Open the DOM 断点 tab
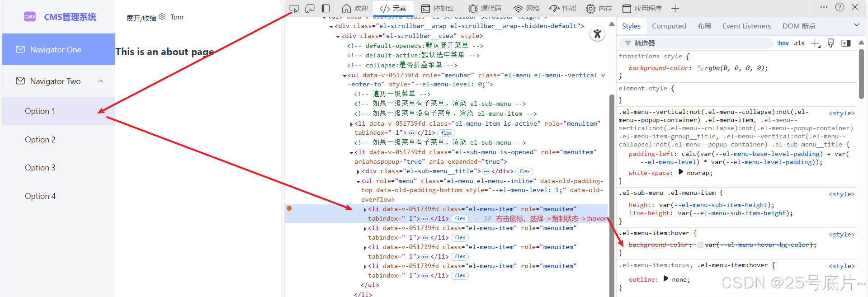 point(799,26)
